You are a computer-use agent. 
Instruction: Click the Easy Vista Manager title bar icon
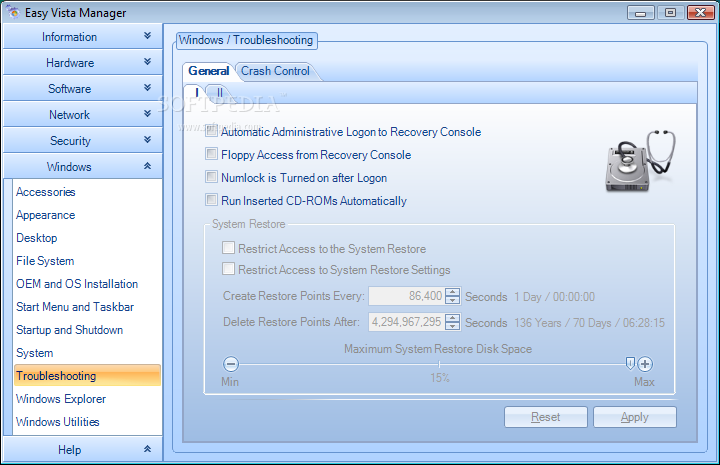coord(13,12)
